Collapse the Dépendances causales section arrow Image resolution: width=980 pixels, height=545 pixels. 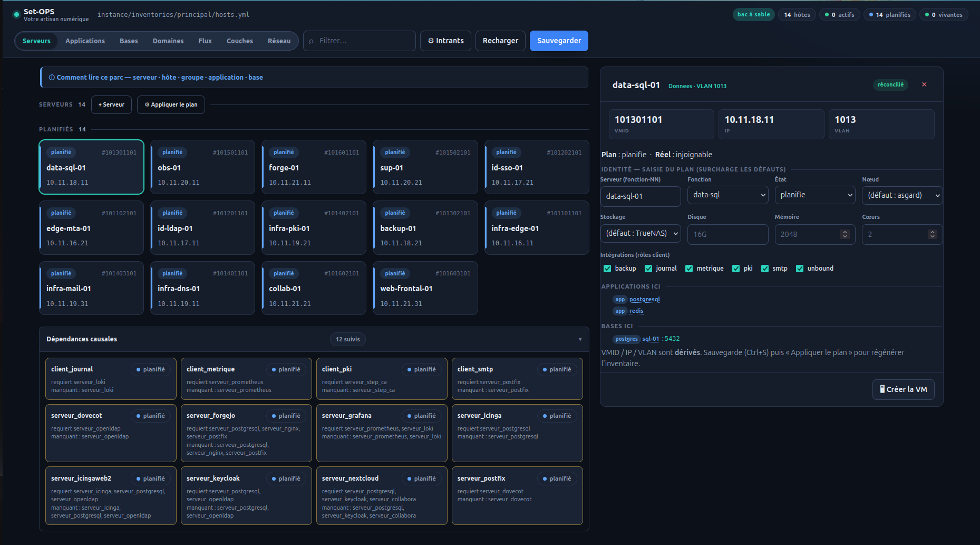pos(580,339)
